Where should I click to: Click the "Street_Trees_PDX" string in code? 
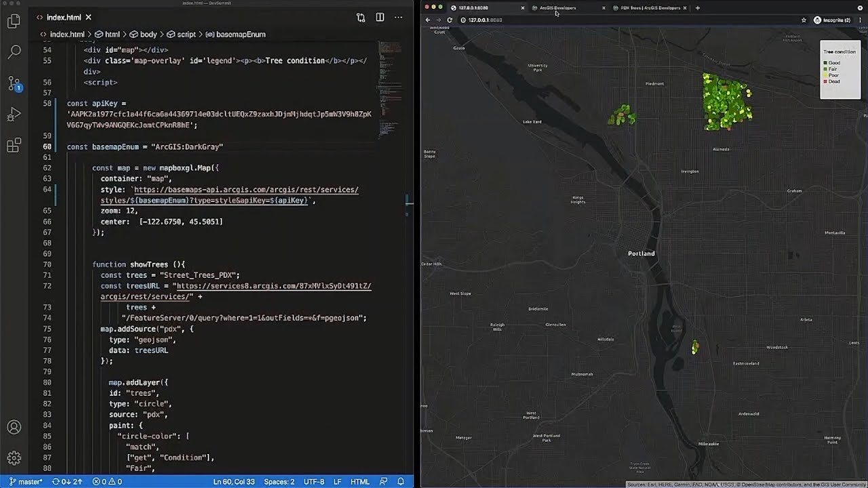(197, 275)
